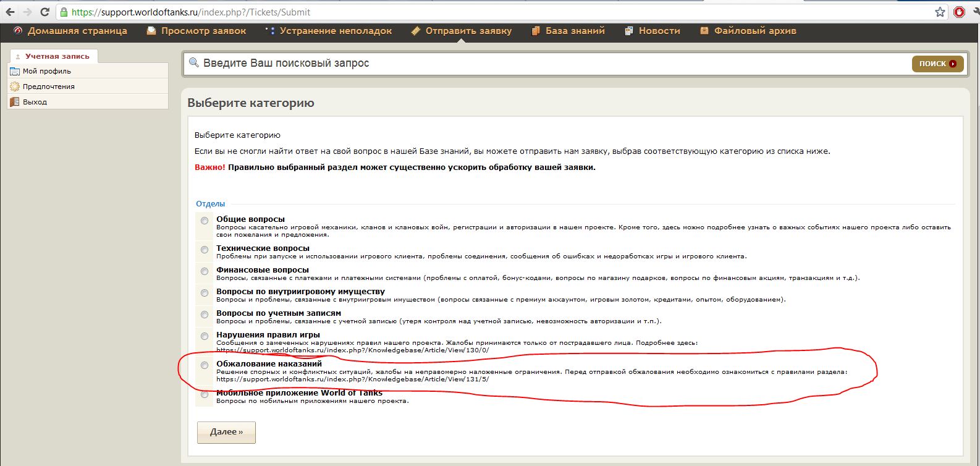Select the Технические вопросы radio option

pos(205,250)
